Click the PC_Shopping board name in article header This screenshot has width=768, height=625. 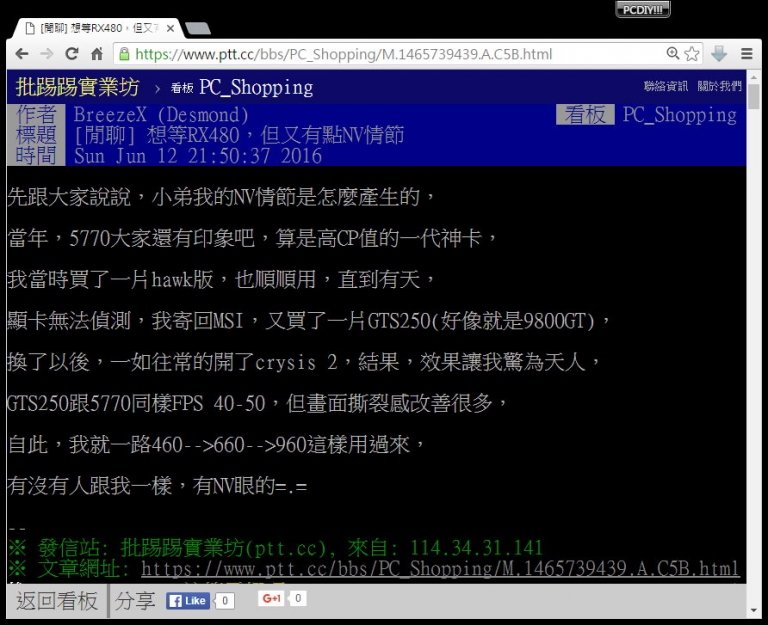pos(679,115)
